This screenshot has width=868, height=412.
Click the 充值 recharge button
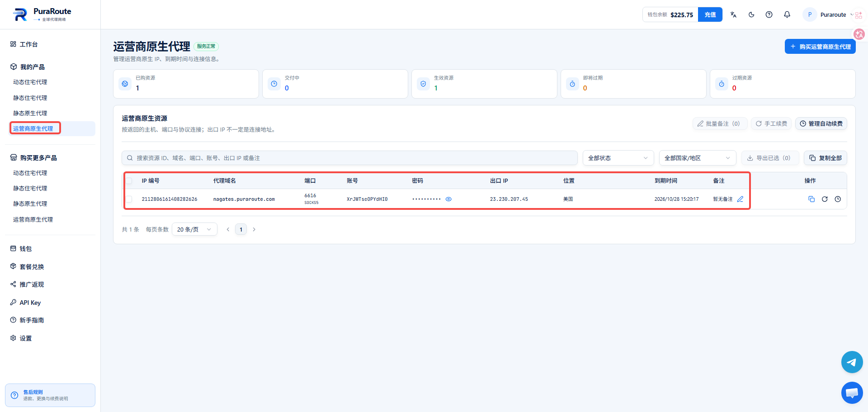tap(710, 14)
